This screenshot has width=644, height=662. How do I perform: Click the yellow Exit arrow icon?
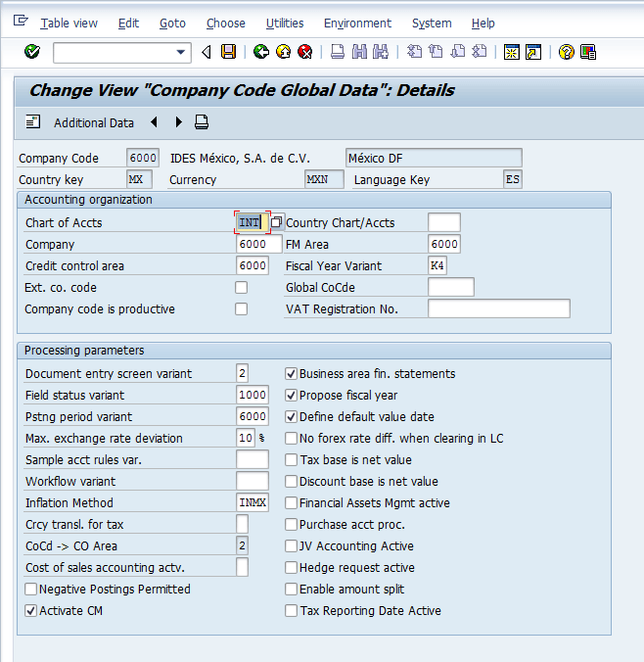(x=284, y=52)
